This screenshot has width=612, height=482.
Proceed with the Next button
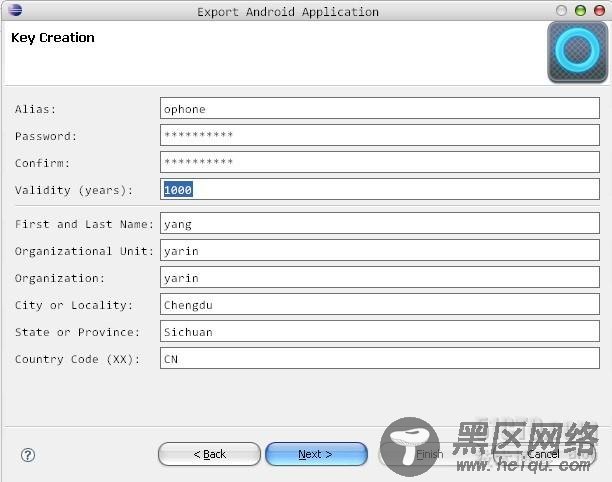point(316,454)
